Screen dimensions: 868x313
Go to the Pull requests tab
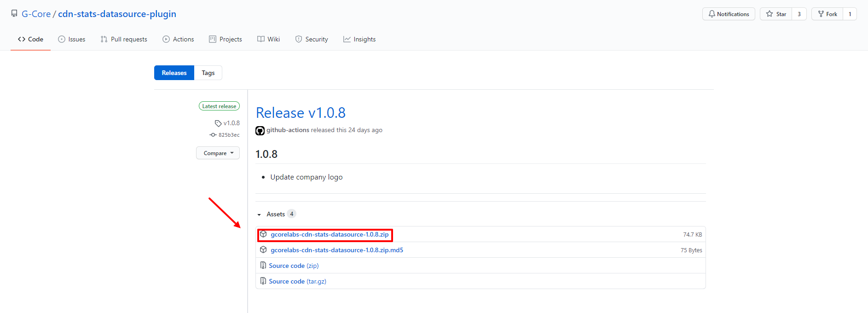pos(124,39)
